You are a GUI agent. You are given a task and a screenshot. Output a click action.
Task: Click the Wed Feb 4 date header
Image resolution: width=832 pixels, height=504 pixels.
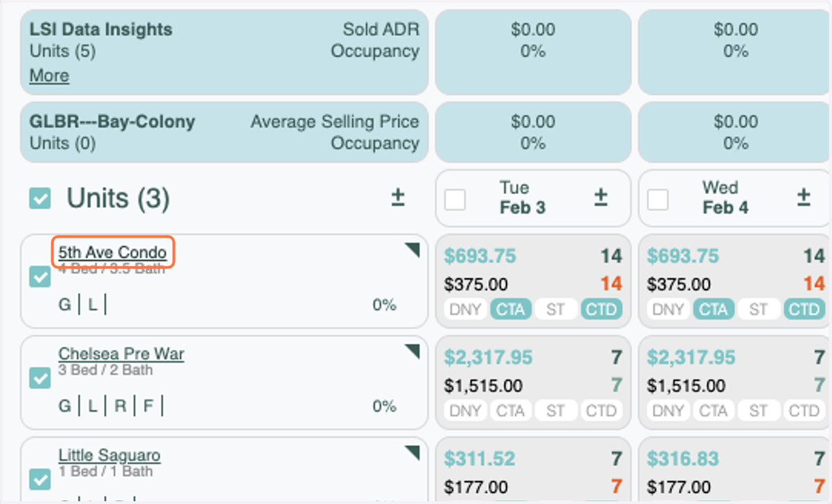(725, 198)
